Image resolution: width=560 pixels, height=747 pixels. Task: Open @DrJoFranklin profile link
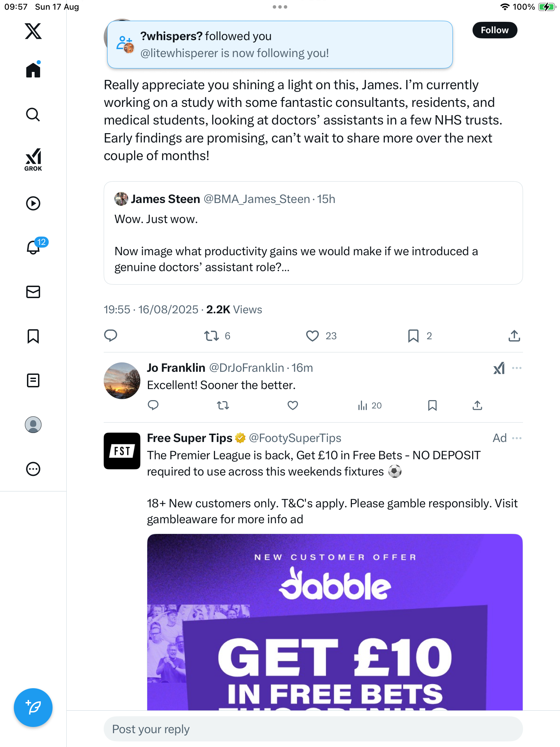coord(246,368)
